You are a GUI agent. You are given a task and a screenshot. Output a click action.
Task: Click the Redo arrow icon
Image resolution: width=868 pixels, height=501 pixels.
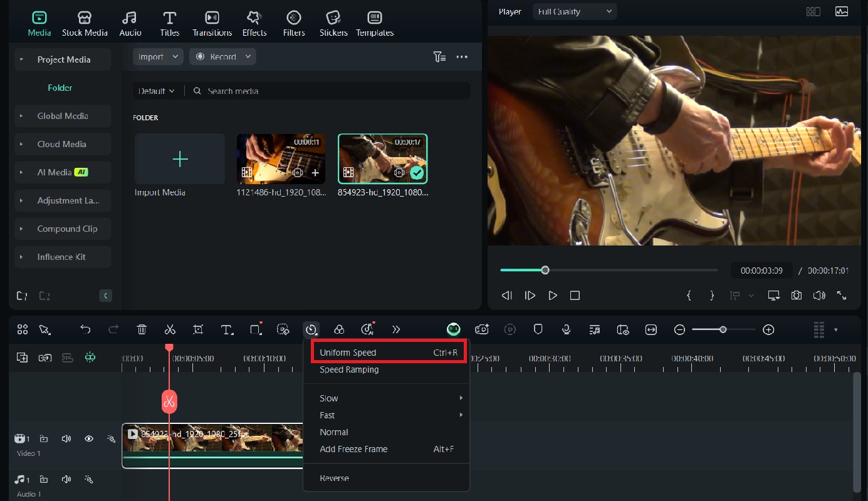113,329
